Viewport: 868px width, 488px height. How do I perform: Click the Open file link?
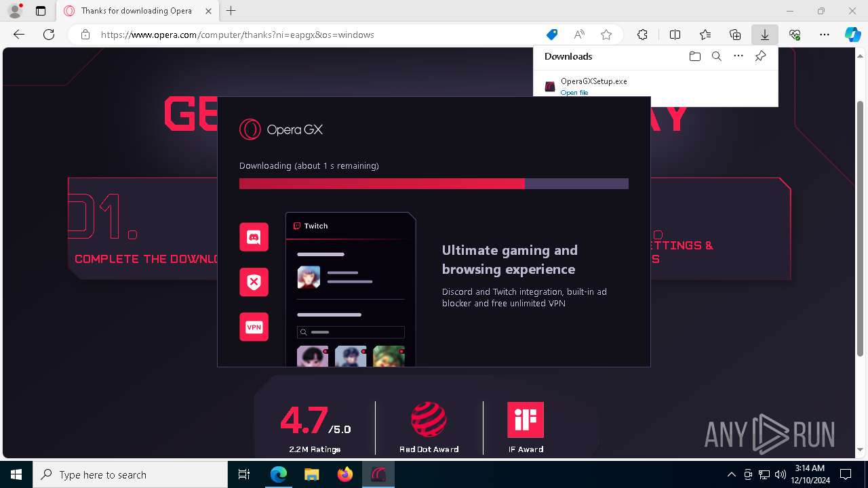574,93
